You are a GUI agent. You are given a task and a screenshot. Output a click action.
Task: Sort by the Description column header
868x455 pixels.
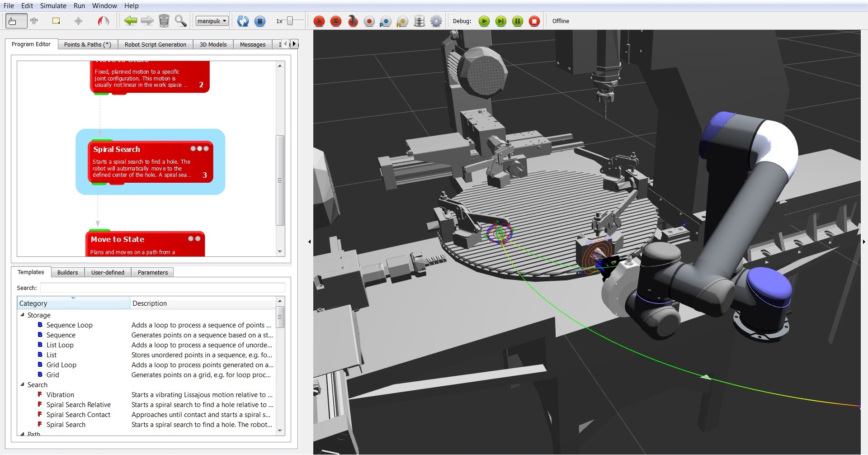point(203,303)
